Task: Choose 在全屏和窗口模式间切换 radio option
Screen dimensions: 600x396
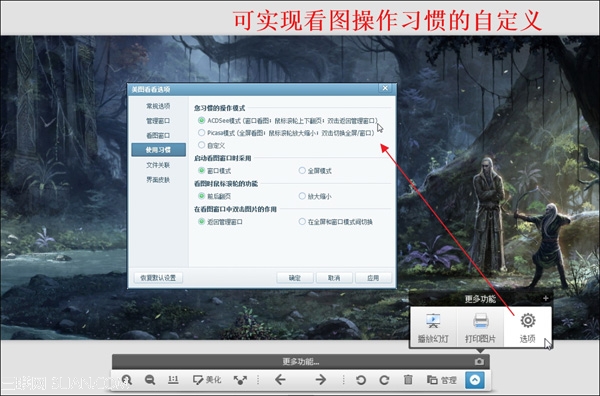Action: (x=302, y=222)
